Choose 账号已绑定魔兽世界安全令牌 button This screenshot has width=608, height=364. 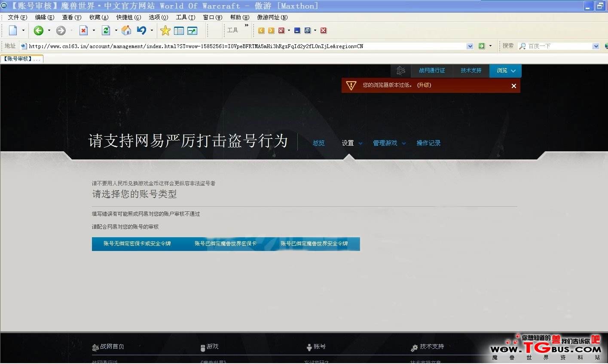[x=314, y=244]
